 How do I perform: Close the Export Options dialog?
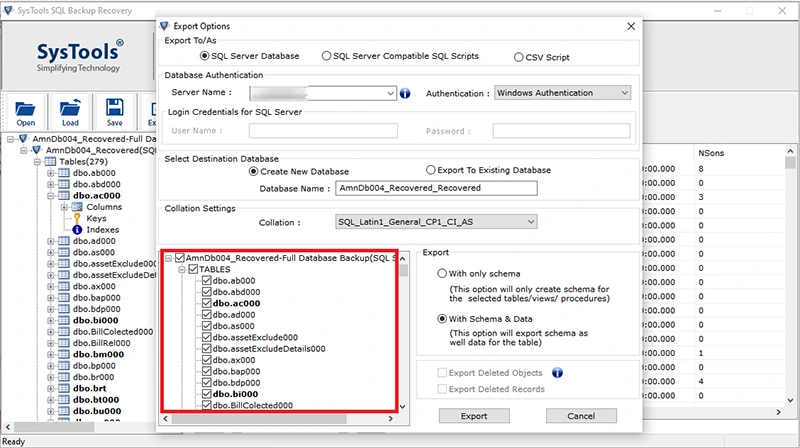click(x=631, y=26)
